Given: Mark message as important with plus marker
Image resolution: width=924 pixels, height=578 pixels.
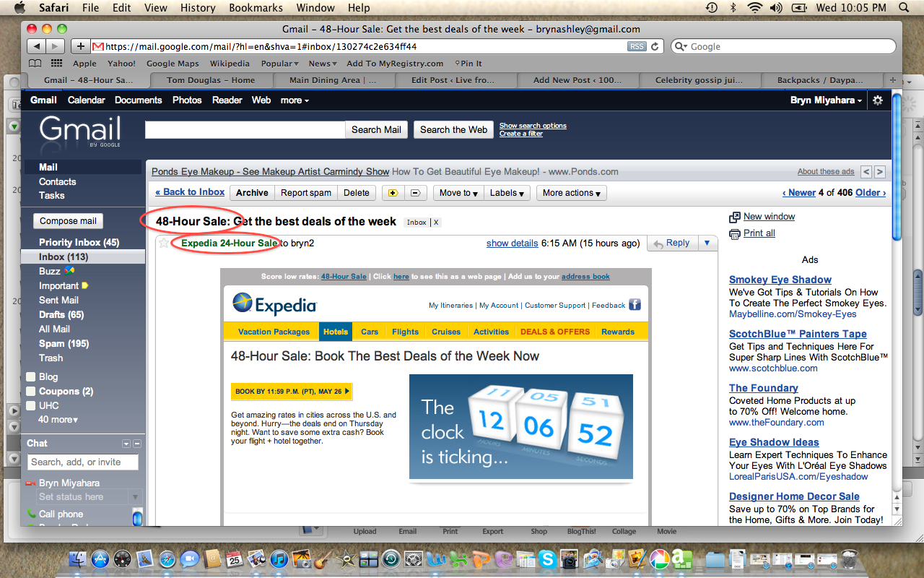Looking at the screenshot, I should tap(393, 193).
